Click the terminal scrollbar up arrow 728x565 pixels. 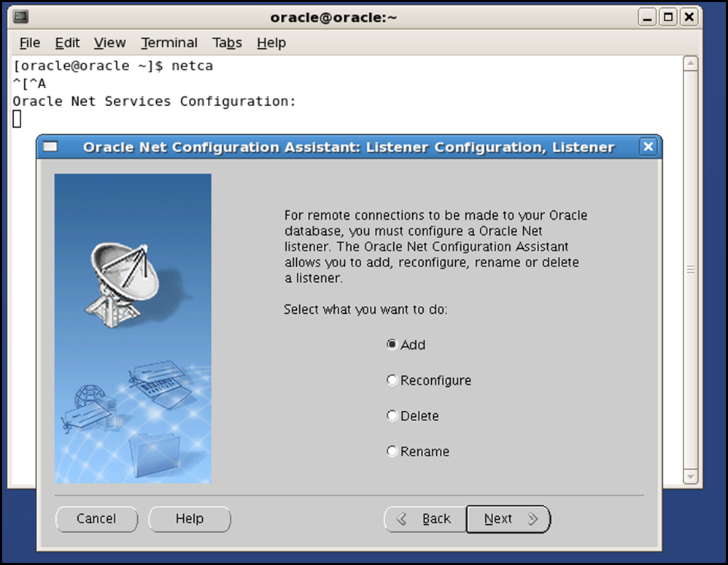coord(691,64)
